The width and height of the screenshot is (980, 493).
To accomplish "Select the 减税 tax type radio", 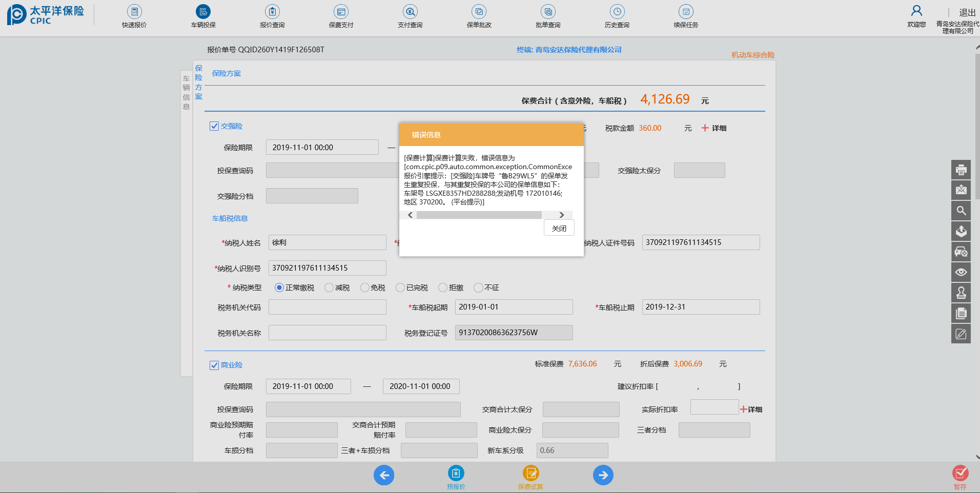I will (329, 287).
